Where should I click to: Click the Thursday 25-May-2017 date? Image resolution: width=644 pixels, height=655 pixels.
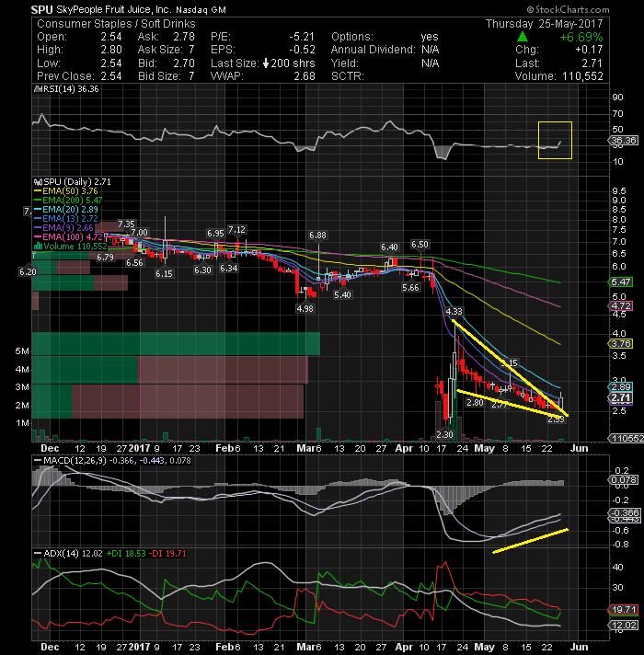(545, 24)
